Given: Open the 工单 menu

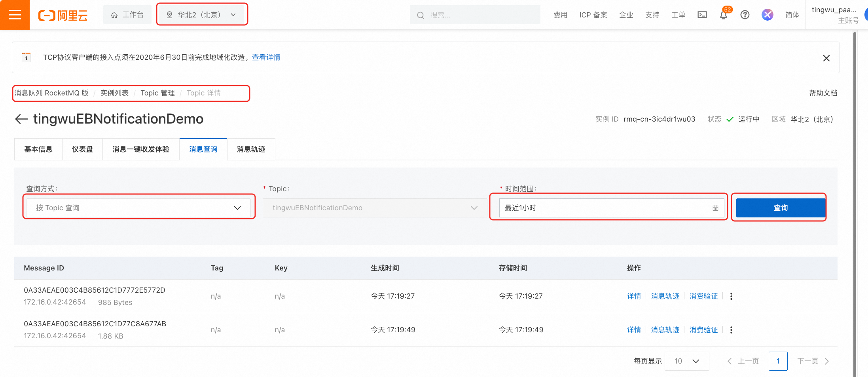Looking at the screenshot, I should click(678, 15).
